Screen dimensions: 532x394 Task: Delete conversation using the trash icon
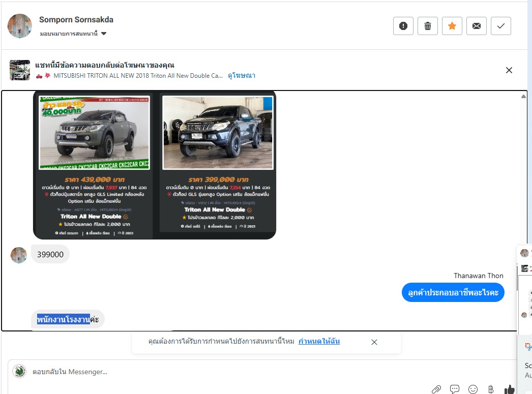(428, 26)
